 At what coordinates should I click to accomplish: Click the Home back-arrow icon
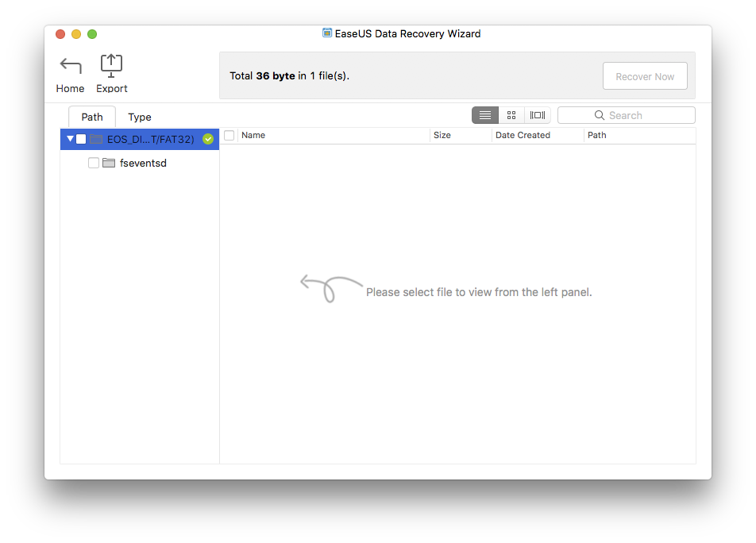pyautogui.click(x=70, y=66)
